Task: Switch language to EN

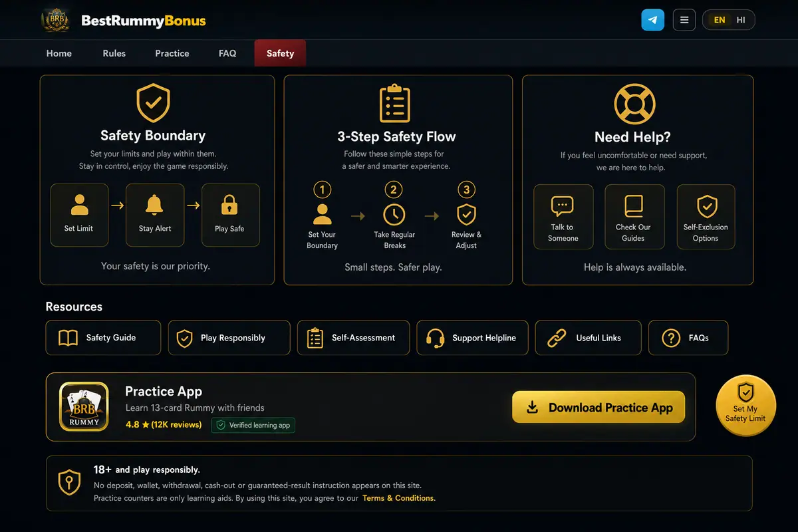Action: pos(720,20)
